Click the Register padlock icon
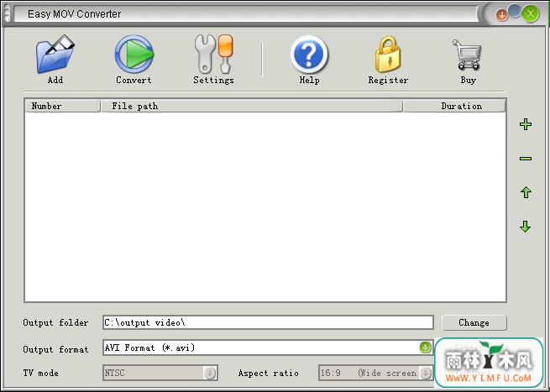This screenshot has height=392, width=550. point(388,54)
